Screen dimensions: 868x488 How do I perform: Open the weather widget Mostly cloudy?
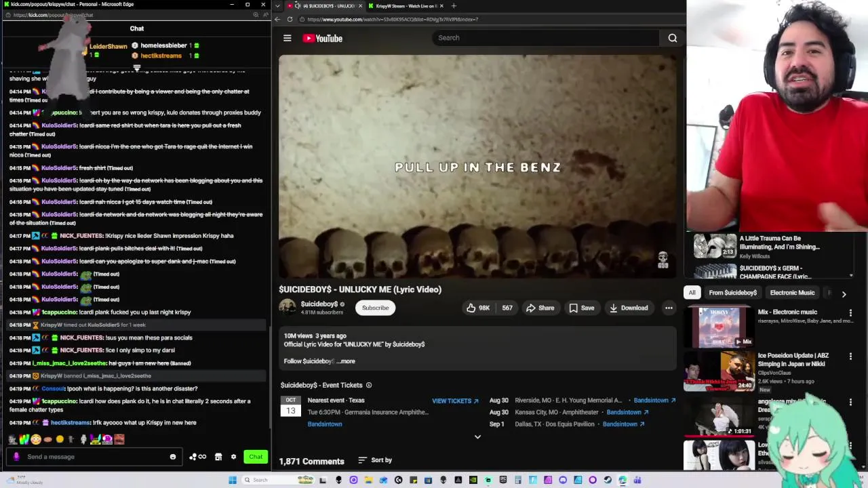(x=24, y=480)
